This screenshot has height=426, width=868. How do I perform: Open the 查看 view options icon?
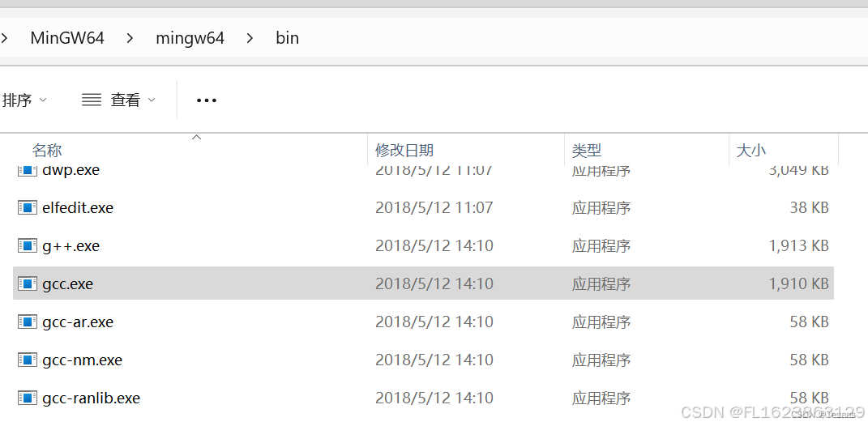[x=92, y=100]
